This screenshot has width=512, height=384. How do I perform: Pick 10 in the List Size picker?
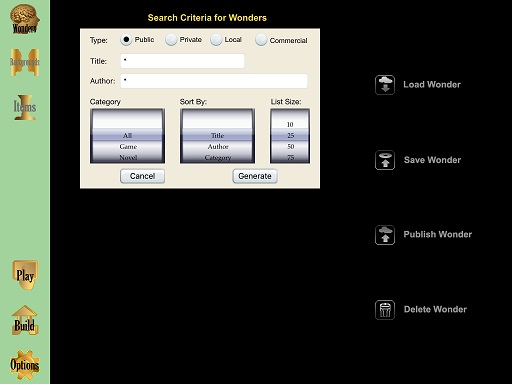290,124
